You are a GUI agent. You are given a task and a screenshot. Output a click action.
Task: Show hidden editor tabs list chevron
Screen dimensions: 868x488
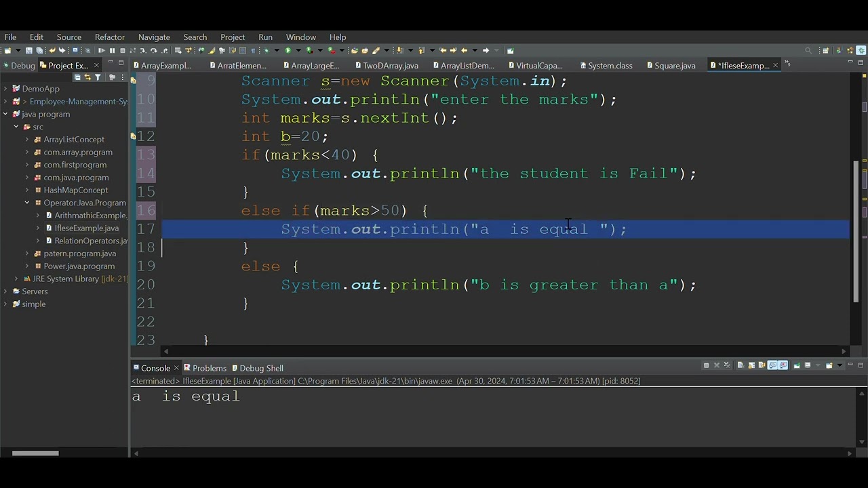point(787,64)
